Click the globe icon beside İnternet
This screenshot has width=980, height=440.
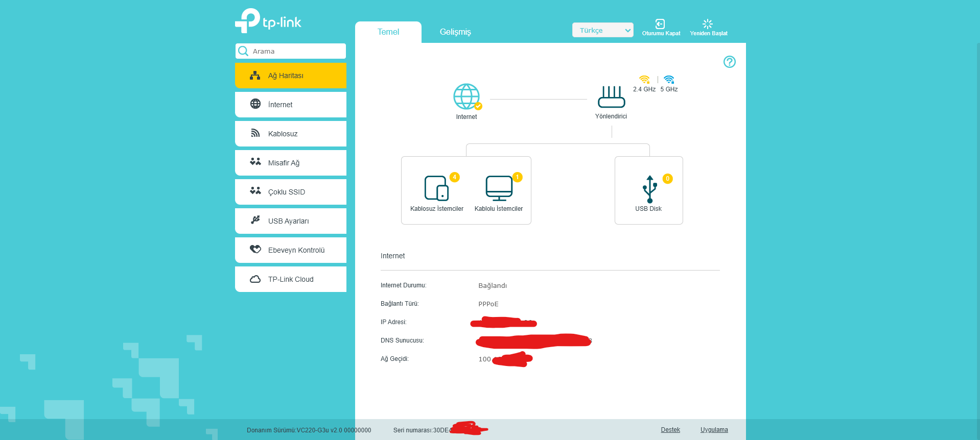click(255, 104)
